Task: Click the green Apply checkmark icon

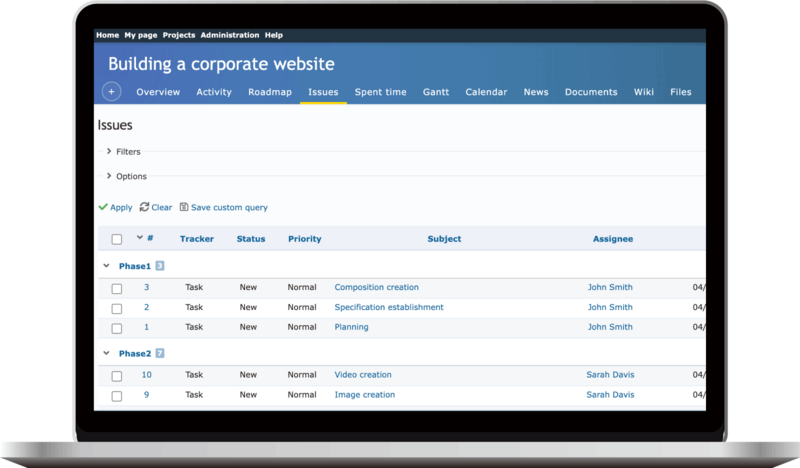Action: [103, 207]
